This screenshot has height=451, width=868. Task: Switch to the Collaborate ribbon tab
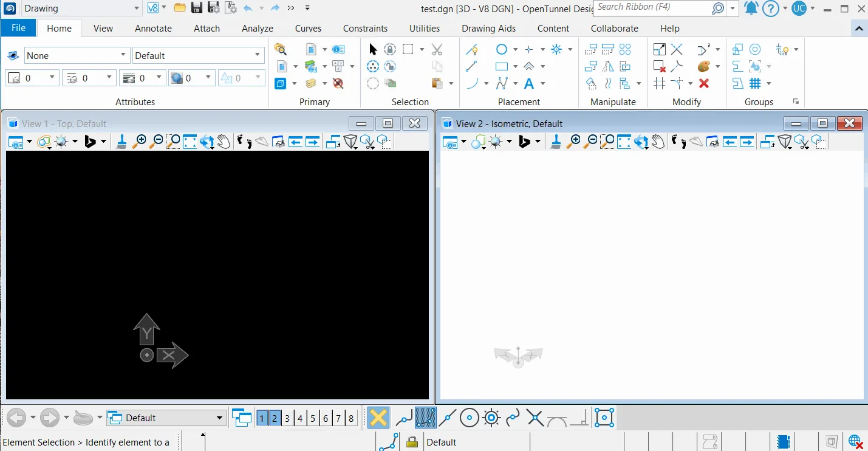coord(615,28)
